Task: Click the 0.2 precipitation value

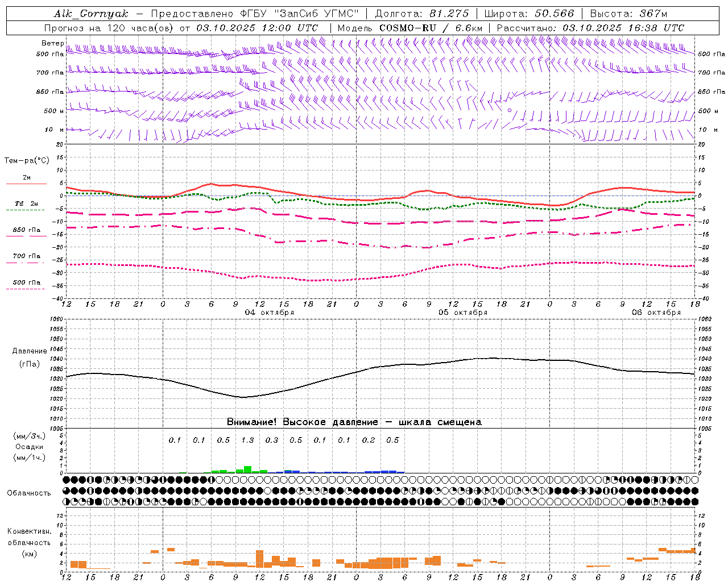Action: pyautogui.click(x=369, y=440)
